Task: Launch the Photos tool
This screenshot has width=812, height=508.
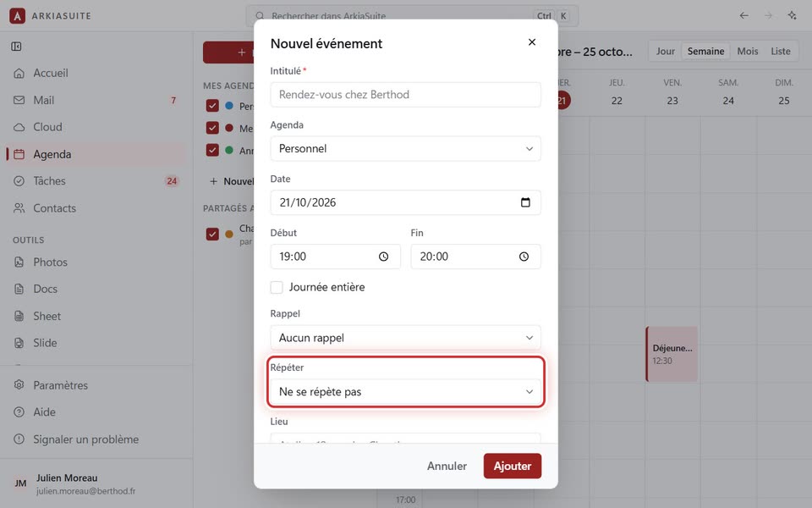Action: pos(96,262)
